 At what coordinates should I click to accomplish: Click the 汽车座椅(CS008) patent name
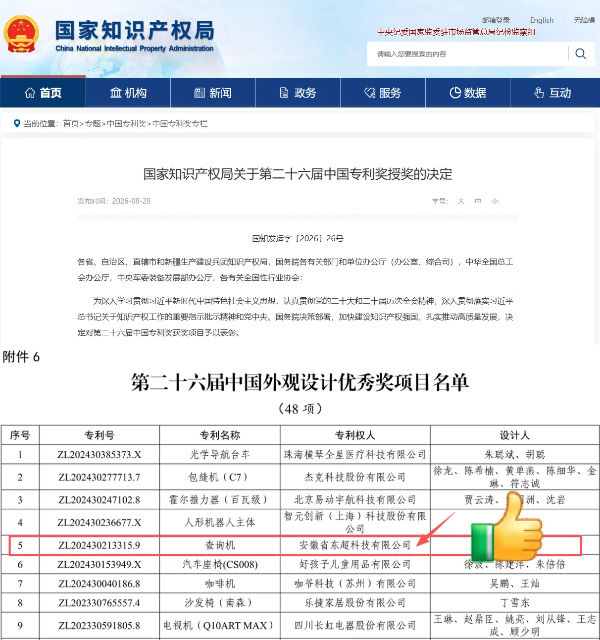pyautogui.click(x=220, y=564)
